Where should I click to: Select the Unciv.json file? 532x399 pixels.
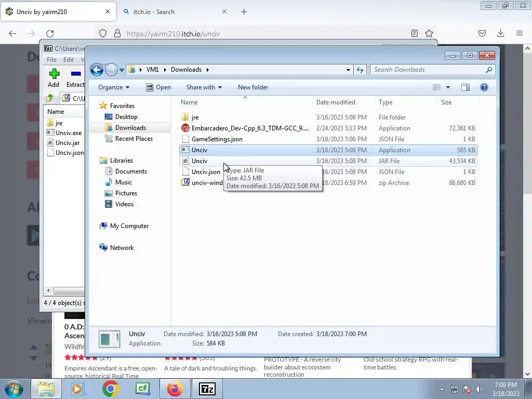point(206,171)
